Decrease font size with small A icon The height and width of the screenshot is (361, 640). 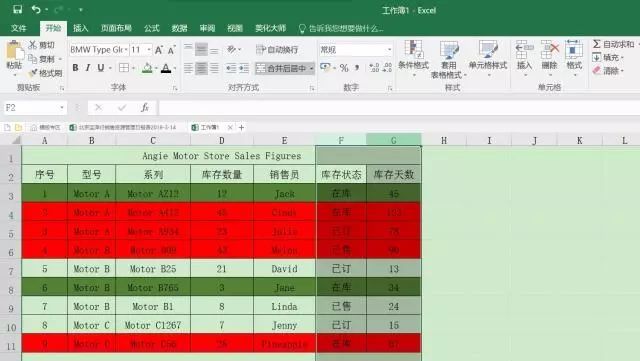(171, 50)
